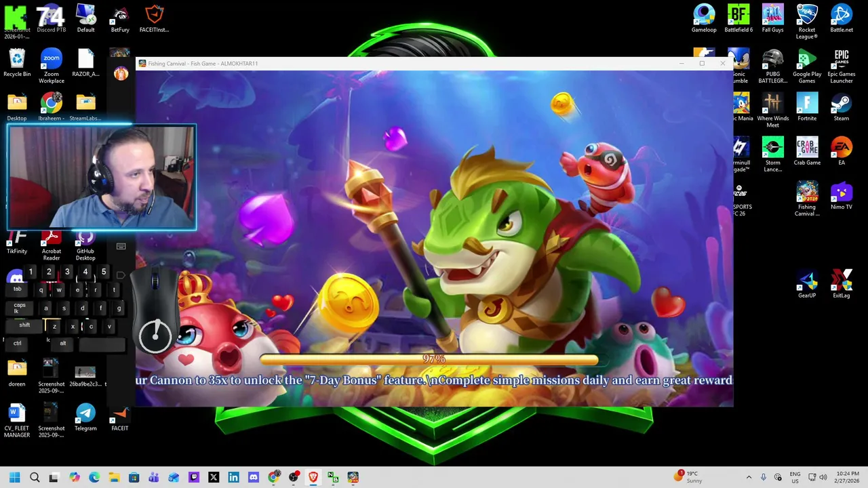Open the Screenshot 2025-09 file beside CV_FLEET MANAGER
This screenshot has height=488, width=868.
pyautogui.click(x=52, y=420)
